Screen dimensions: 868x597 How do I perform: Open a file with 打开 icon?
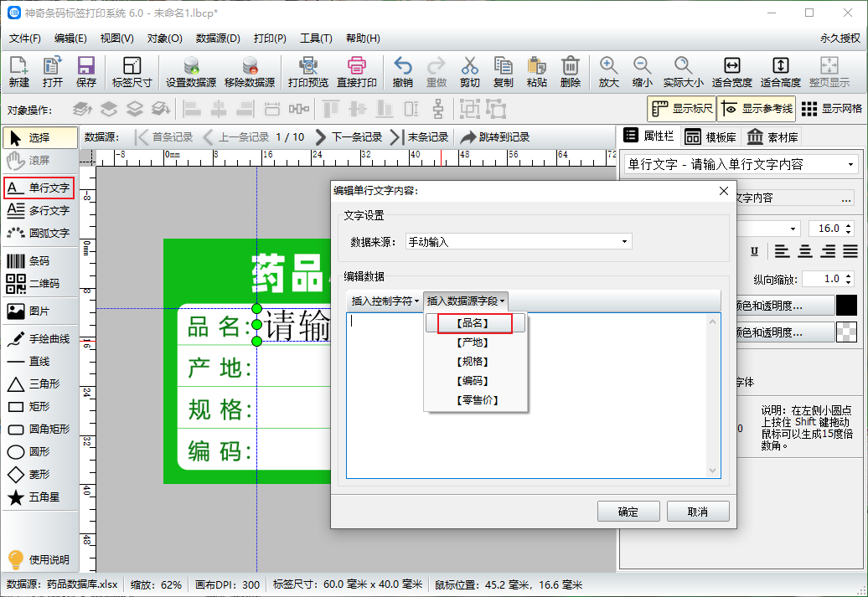53,72
